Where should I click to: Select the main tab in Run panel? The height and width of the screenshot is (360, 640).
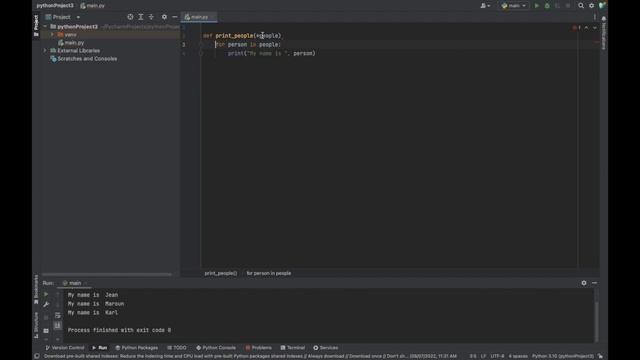click(x=74, y=283)
